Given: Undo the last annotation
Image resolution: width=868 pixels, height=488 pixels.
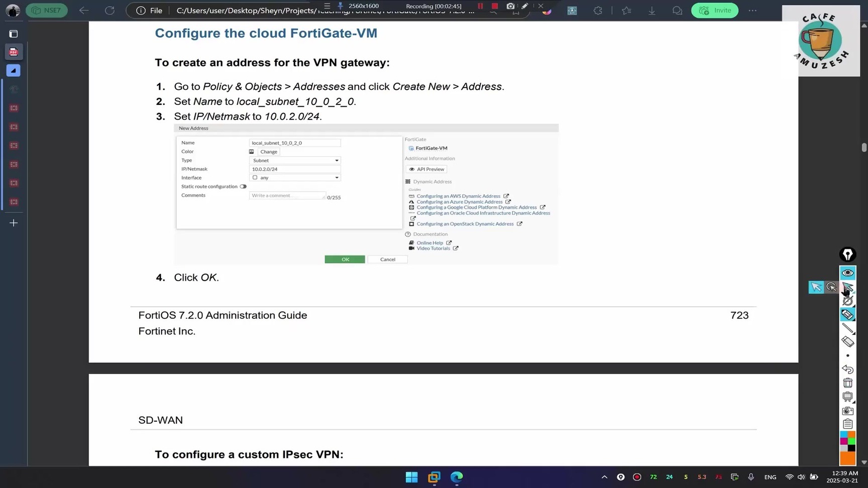Looking at the screenshot, I should pyautogui.click(x=848, y=369).
